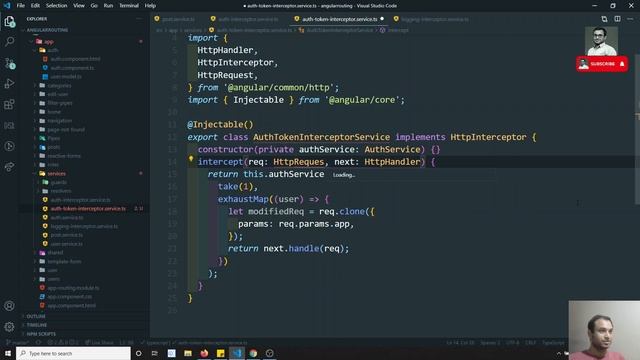Screen dimensions: 640x360
Task: Expand the page-not-found folder
Action: pyautogui.click(x=66, y=130)
